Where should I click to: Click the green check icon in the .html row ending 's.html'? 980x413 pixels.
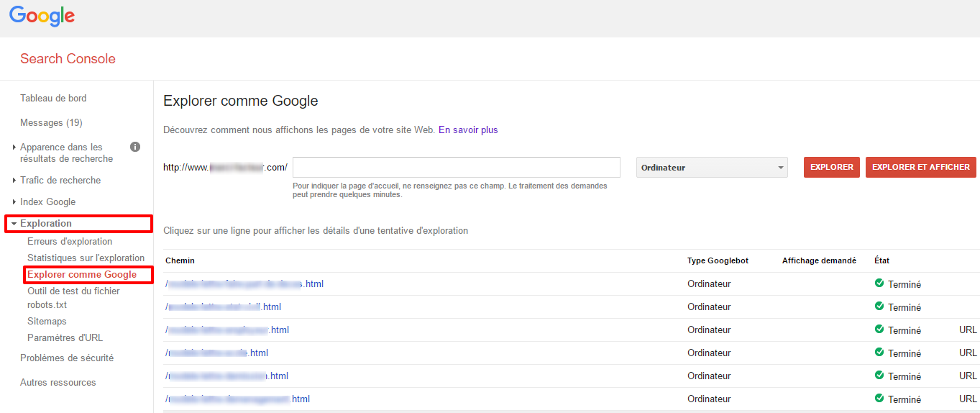879,283
